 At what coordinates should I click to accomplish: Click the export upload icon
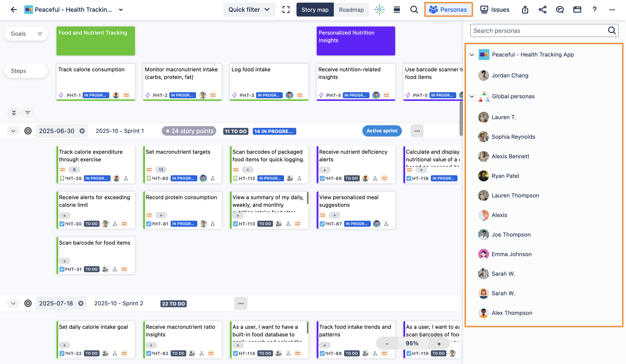[x=525, y=10]
